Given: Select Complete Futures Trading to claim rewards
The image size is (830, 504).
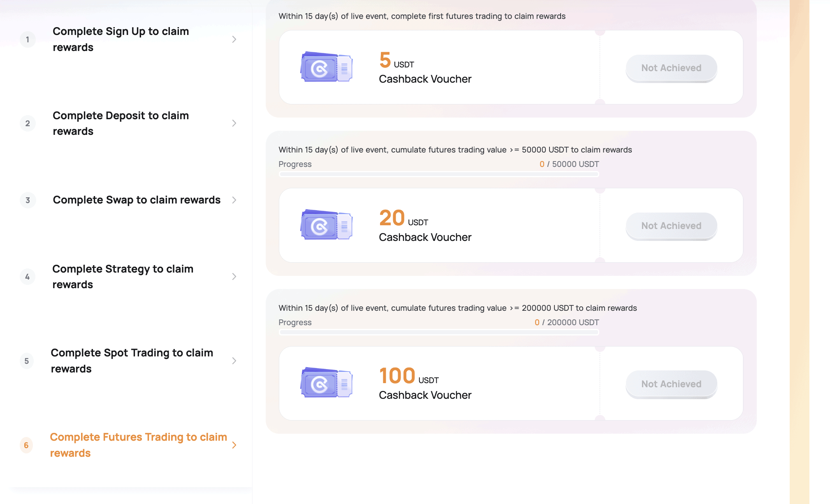Looking at the screenshot, I should [x=138, y=445].
